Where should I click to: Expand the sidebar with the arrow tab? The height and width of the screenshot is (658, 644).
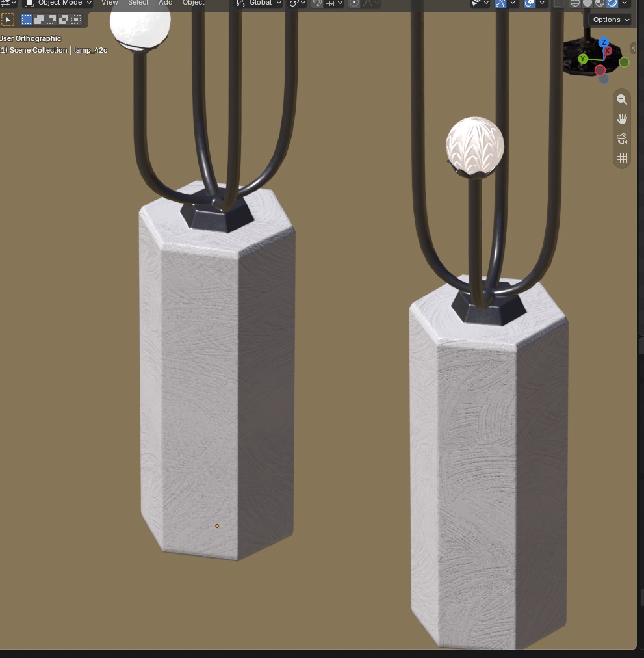[634, 48]
